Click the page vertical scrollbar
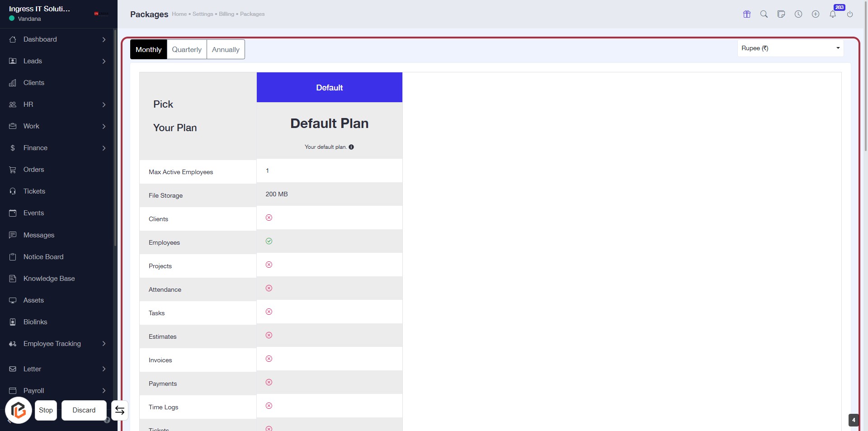Image resolution: width=868 pixels, height=431 pixels. pyautogui.click(x=865, y=90)
